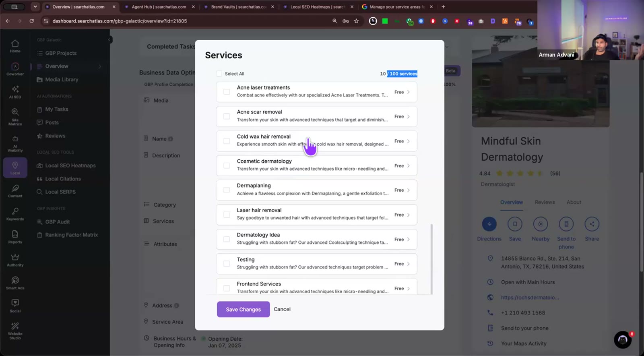This screenshot has height=356, width=644.
Task: Open the GBP Audit link
Action: click(x=54, y=222)
